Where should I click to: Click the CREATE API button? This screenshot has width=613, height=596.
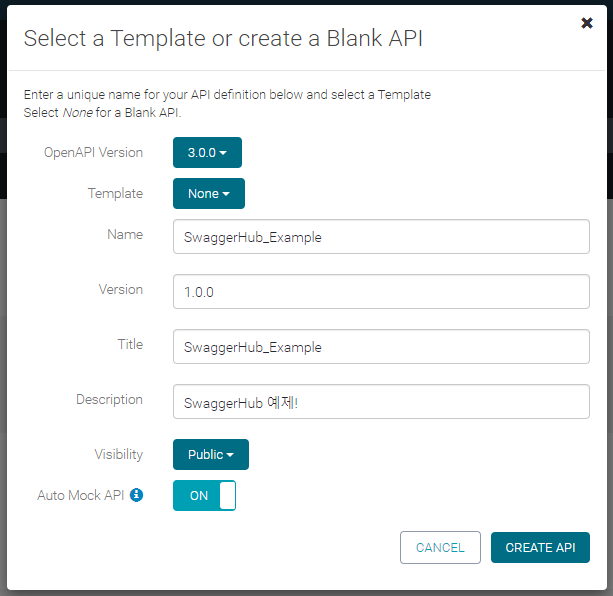point(540,548)
